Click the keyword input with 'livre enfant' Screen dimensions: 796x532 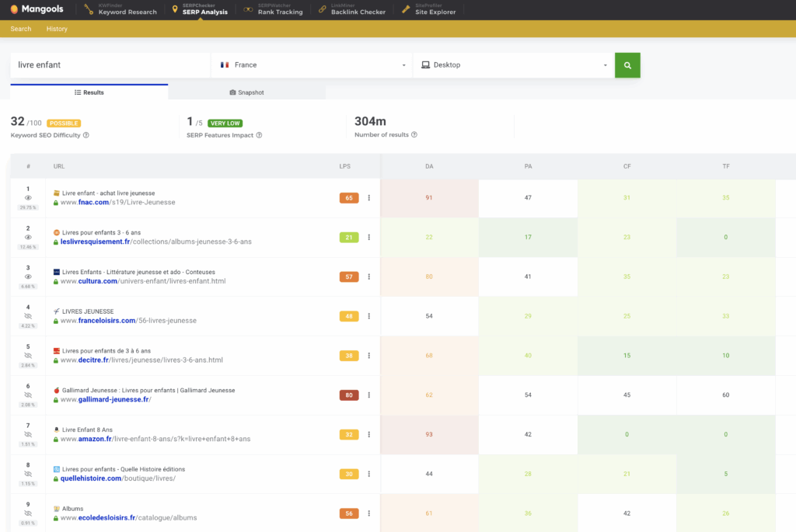point(110,65)
